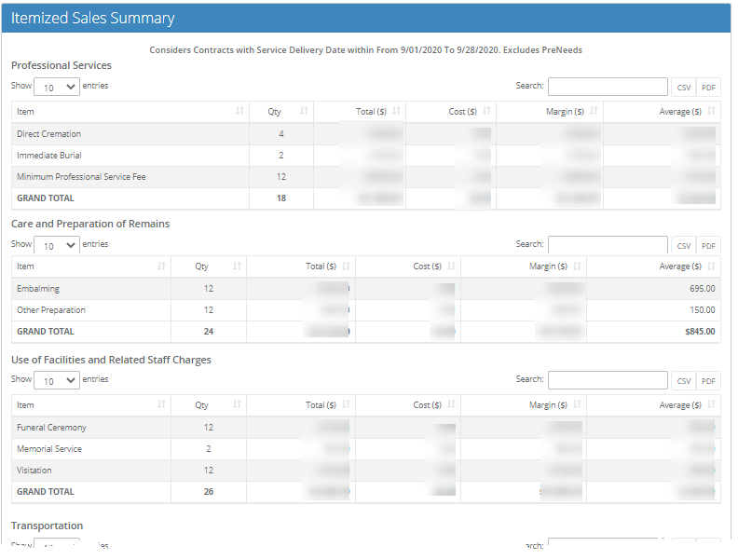738x560 pixels.
Task: Click Care and Preparation of Remains heading
Action: pyautogui.click(x=90, y=224)
